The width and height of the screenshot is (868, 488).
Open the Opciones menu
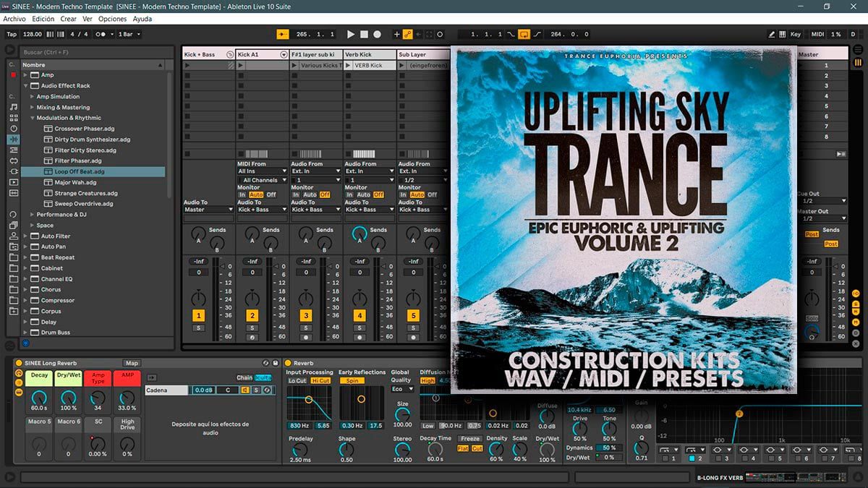(x=112, y=19)
